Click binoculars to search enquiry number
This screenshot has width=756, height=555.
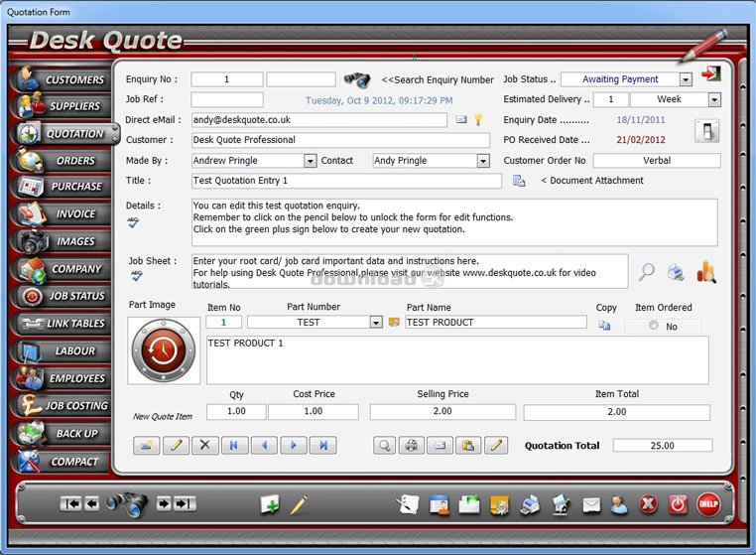357,79
